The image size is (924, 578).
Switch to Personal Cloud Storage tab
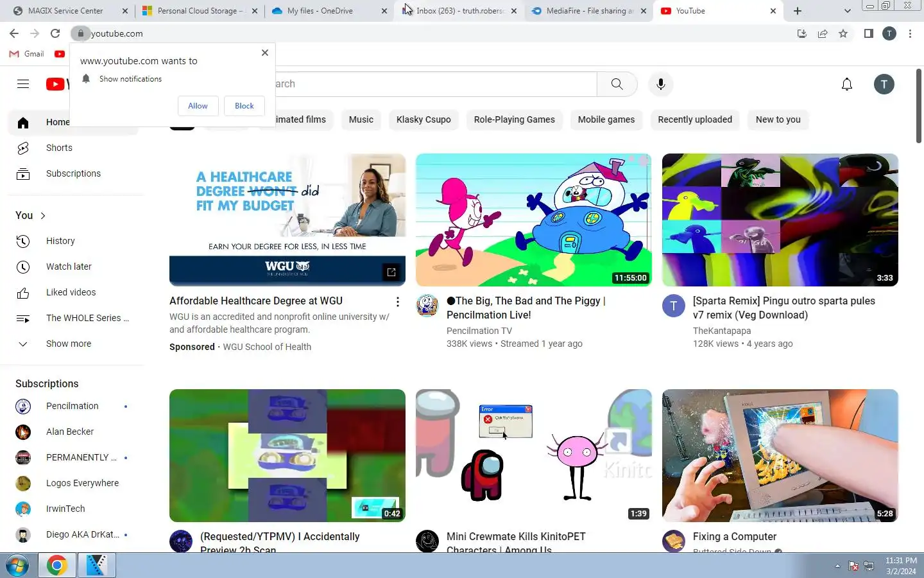click(200, 11)
